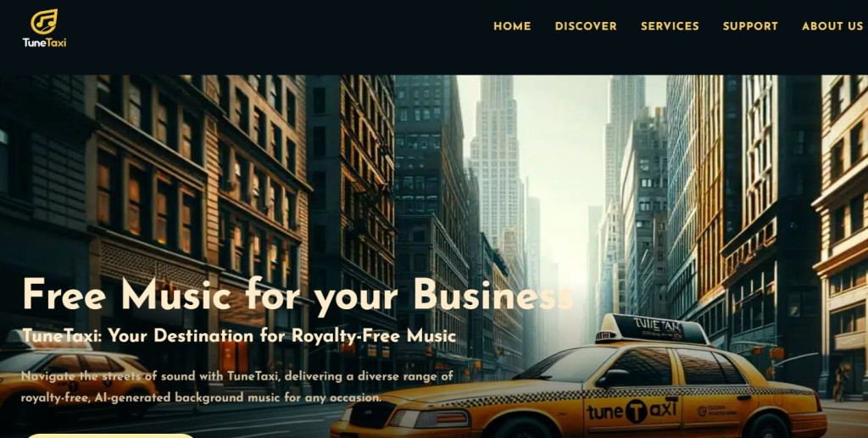868x438 pixels.
Task: Click the taxi's front grille
Action: [x=368, y=415]
